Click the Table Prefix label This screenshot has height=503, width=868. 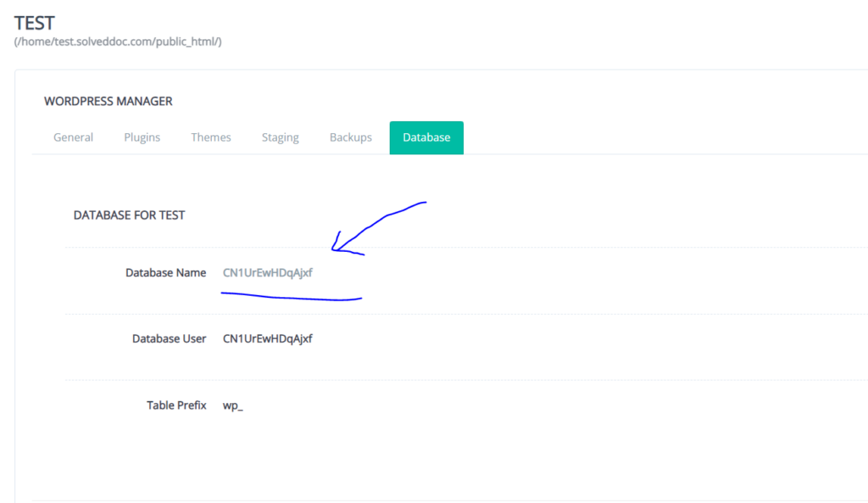click(176, 405)
